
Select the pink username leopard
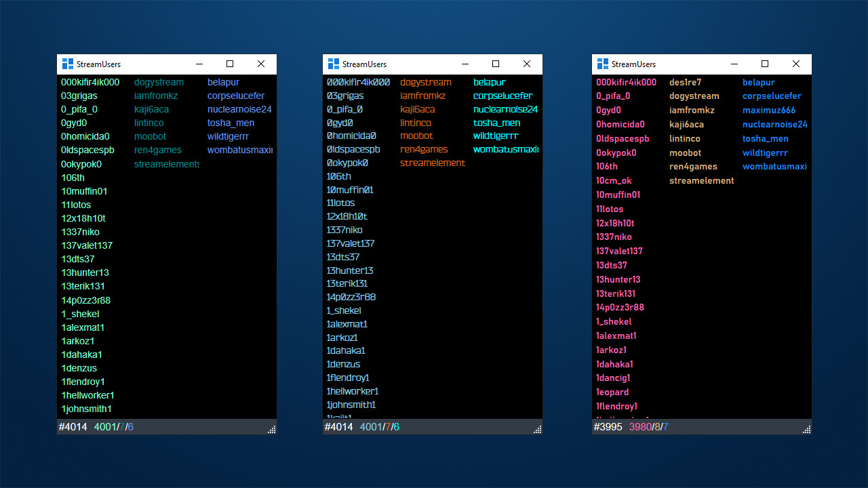click(x=612, y=392)
